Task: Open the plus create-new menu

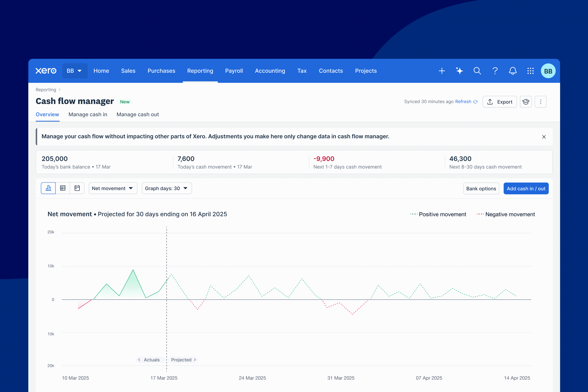Action: [442, 71]
